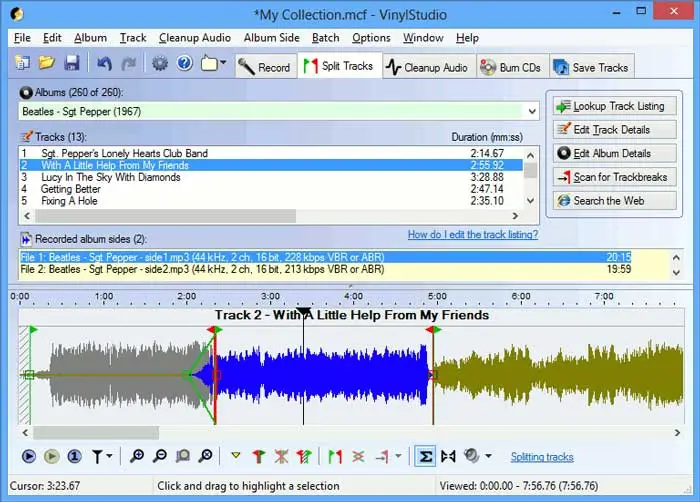
Task: Open help with the question mark icon
Action: tap(184, 63)
